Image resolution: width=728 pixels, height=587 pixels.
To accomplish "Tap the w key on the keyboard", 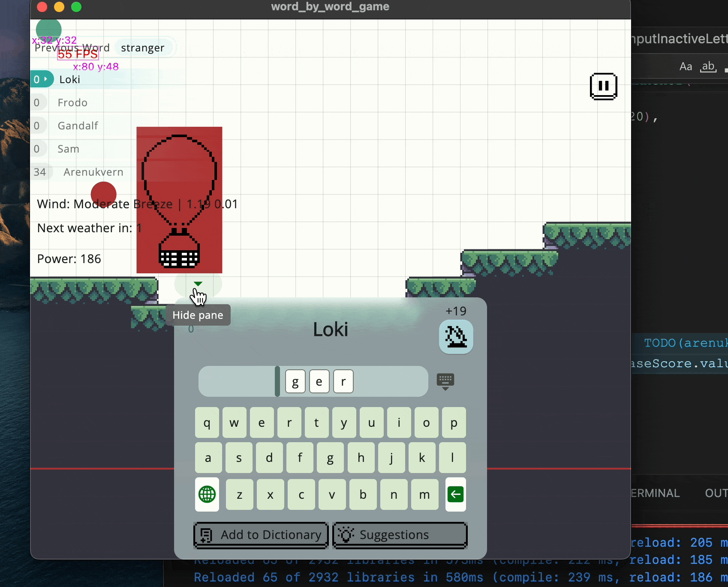I will 234,422.
